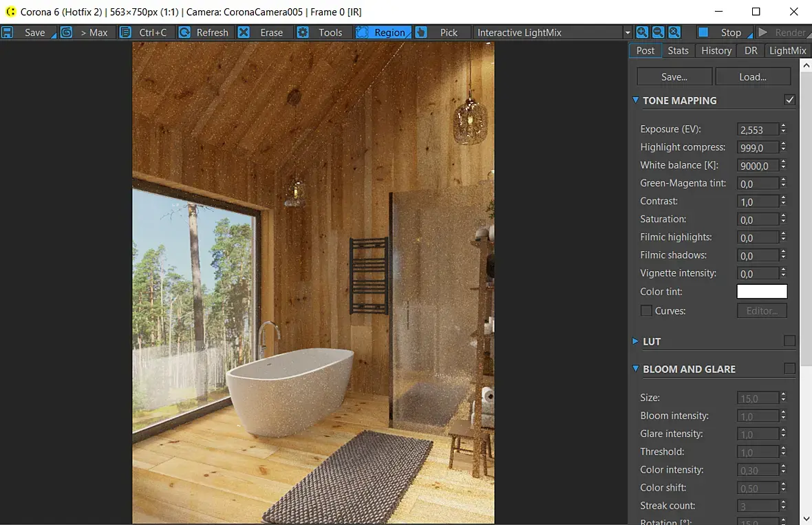Expand the LUT section

[x=635, y=341]
